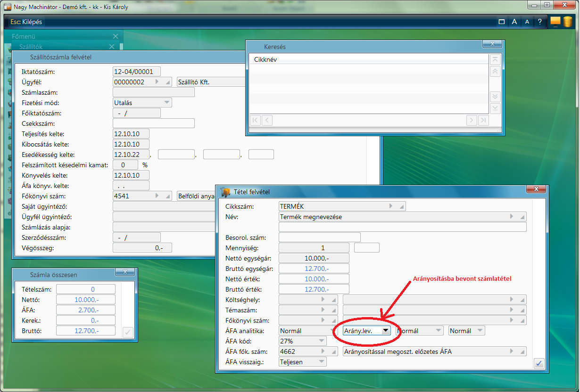The image size is (580, 392).
Task: Click the Besorol. szám input field
Action: pyautogui.click(x=320, y=237)
